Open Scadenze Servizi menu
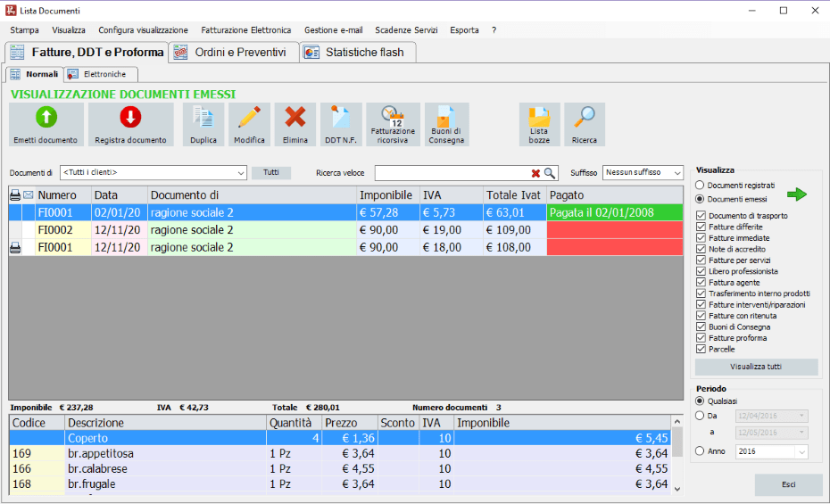 pos(407,30)
